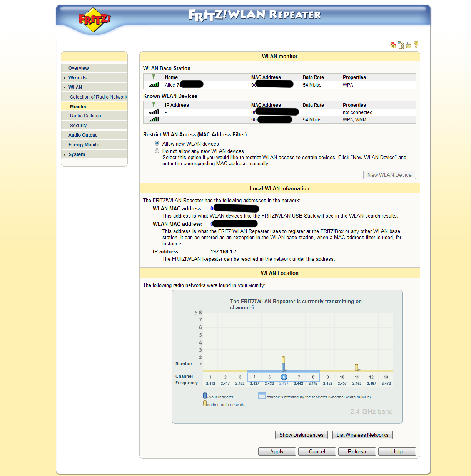
Task: Select "Do not allow any new WLAN devices"
Action: point(157,151)
